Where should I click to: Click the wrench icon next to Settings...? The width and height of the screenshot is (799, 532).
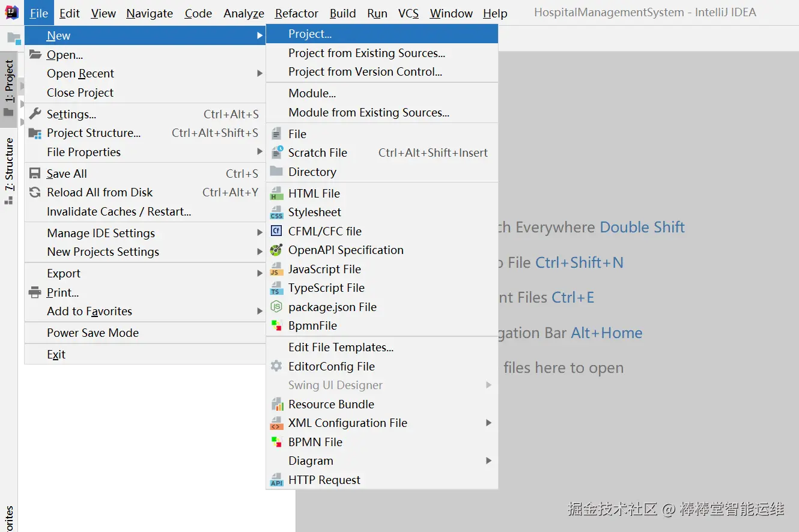pos(35,114)
